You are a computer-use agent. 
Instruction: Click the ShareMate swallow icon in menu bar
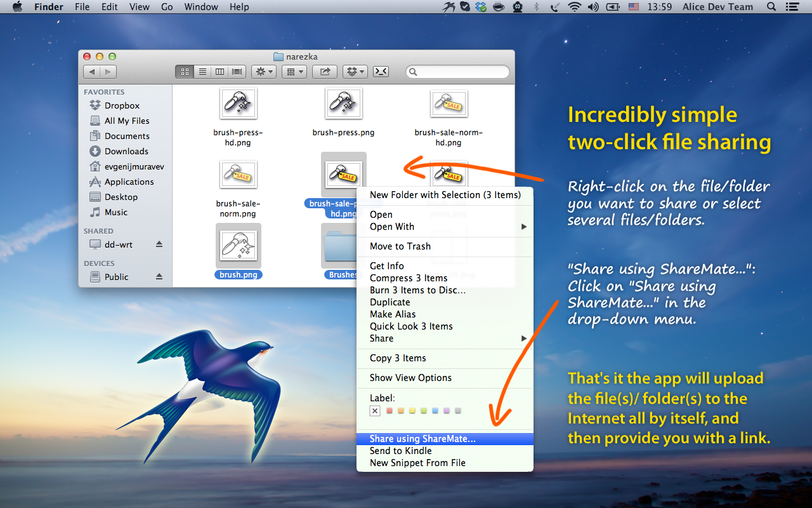451,7
